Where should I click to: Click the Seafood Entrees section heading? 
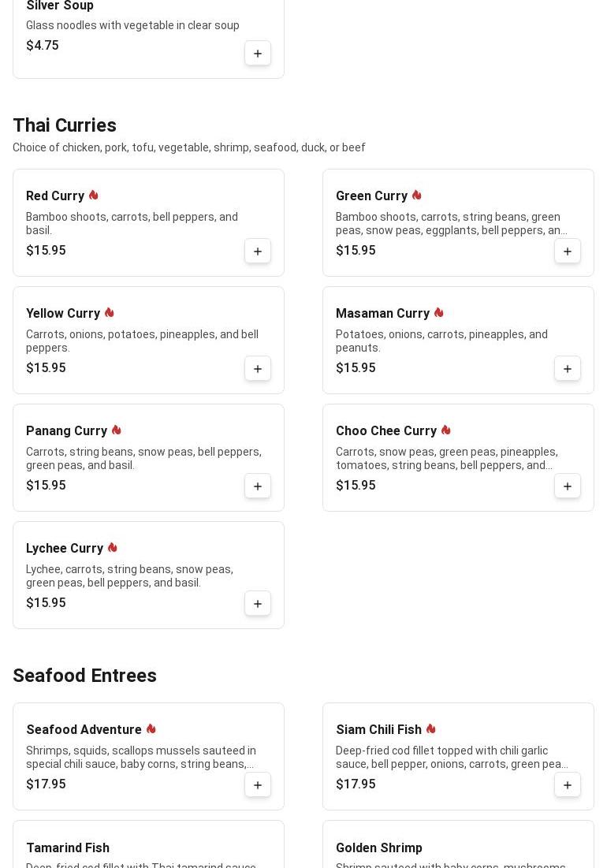[x=84, y=676]
